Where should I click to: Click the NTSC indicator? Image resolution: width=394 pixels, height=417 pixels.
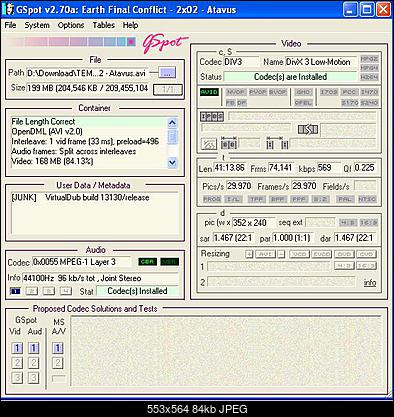tap(367, 199)
